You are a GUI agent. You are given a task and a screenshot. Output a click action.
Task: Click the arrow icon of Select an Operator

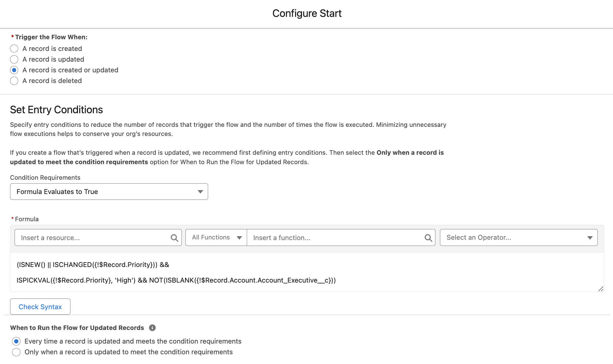tap(590, 238)
